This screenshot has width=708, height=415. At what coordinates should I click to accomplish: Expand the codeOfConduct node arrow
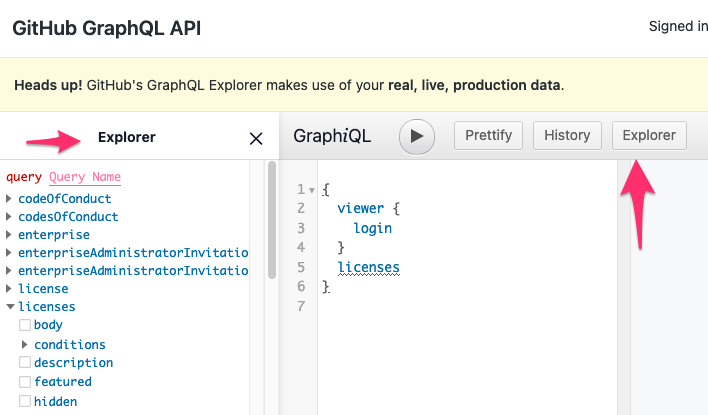(9, 198)
